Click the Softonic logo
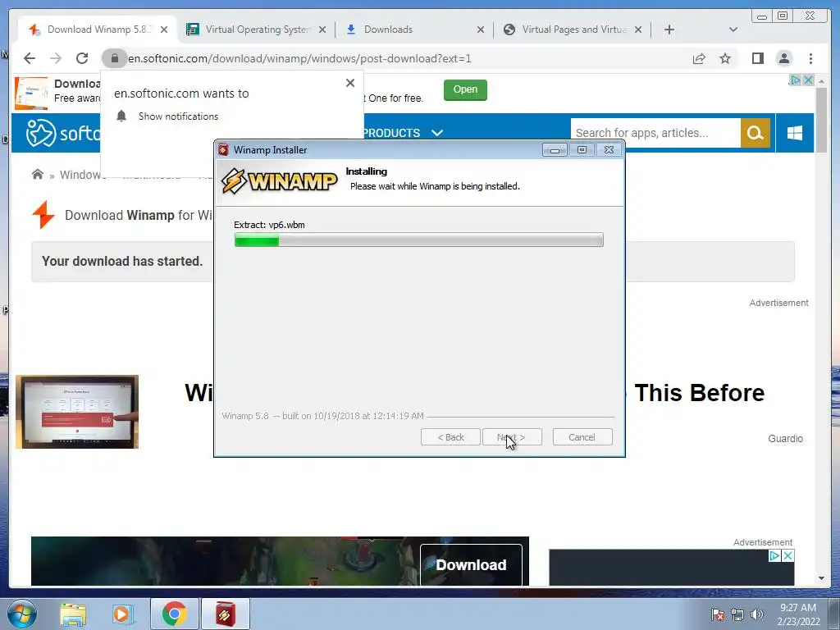The height and width of the screenshot is (630, 840). (x=63, y=132)
